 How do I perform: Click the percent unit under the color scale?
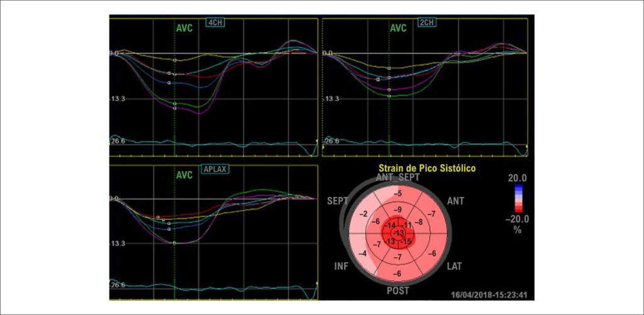click(x=517, y=230)
